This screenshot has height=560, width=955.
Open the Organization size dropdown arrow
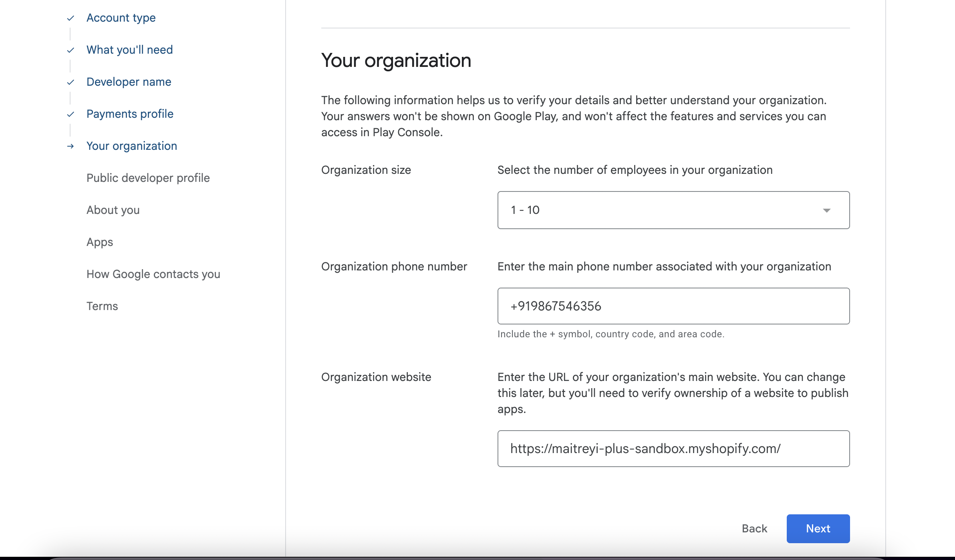[x=826, y=210]
